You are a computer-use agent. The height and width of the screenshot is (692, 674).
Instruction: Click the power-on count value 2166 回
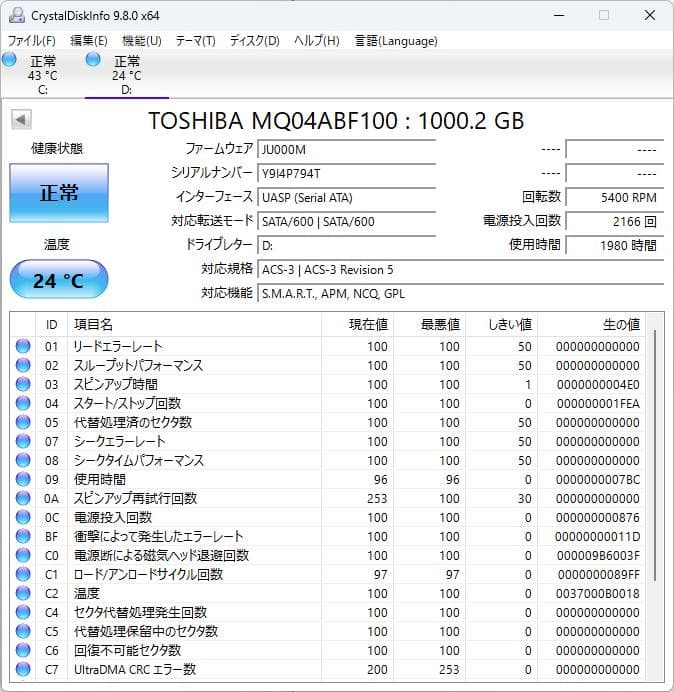click(x=615, y=221)
